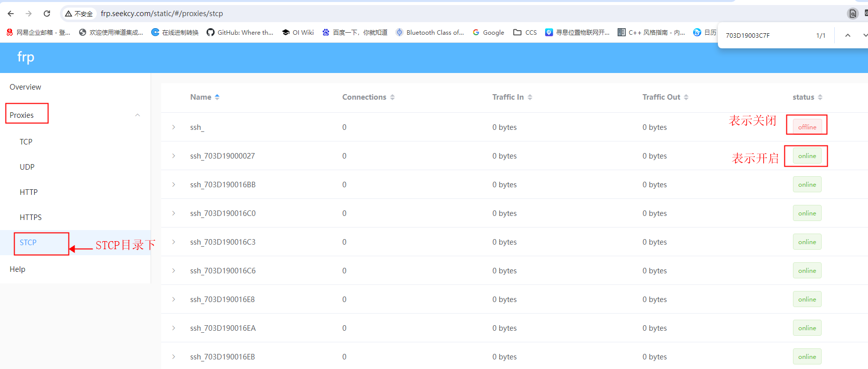The width and height of the screenshot is (868, 369).
Task: Open the NetEase enterprise mail bookmark
Action: [x=38, y=32]
